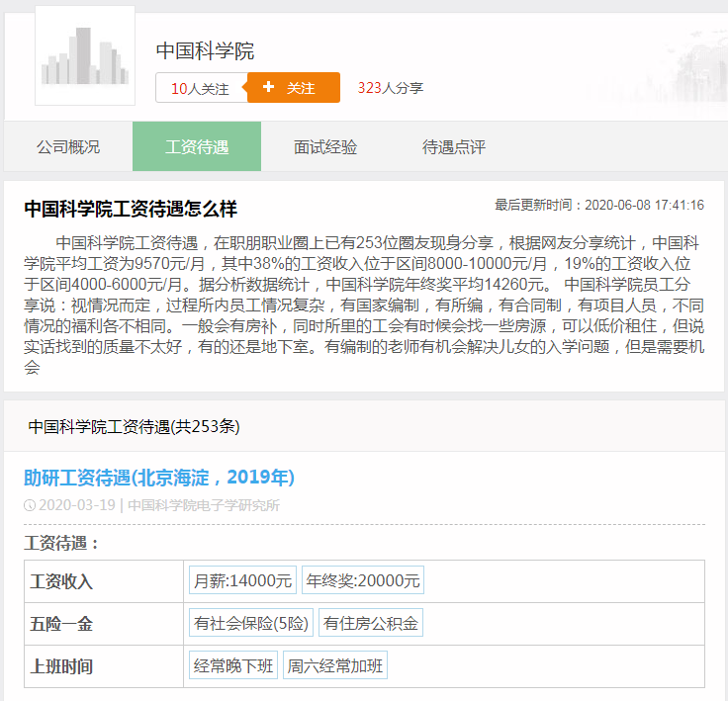This screenshot has height=701, width=728.
Task: Click the 中国科学院 company name heading
Action: pyautogui.click(x=205, y=51)
